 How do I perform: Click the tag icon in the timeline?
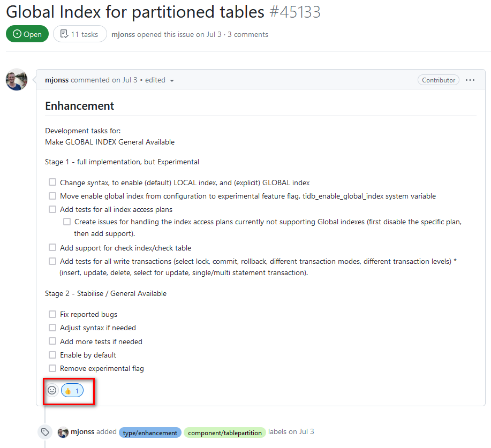[46, 432]
